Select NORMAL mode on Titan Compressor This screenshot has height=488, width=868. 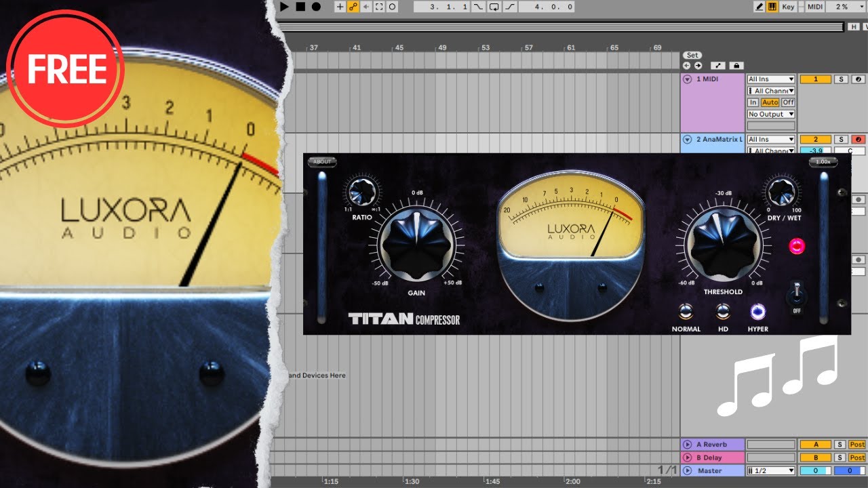686,312
